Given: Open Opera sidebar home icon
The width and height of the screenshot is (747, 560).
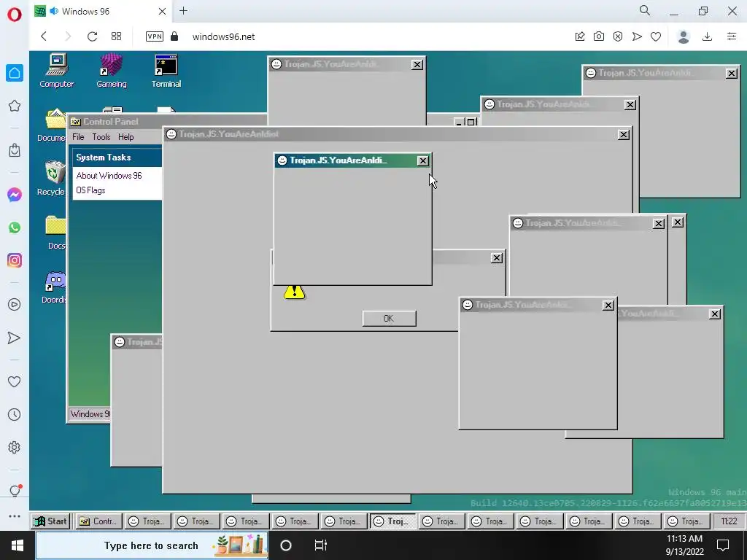Looking at the screenshot, I should click(15, 73).
